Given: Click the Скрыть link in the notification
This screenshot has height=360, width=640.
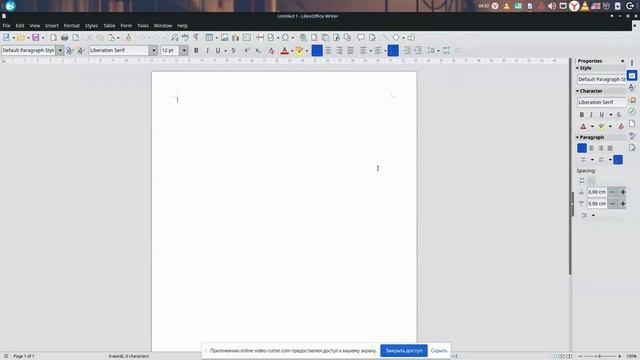Looking at the screenshot, I should (439, 351).
